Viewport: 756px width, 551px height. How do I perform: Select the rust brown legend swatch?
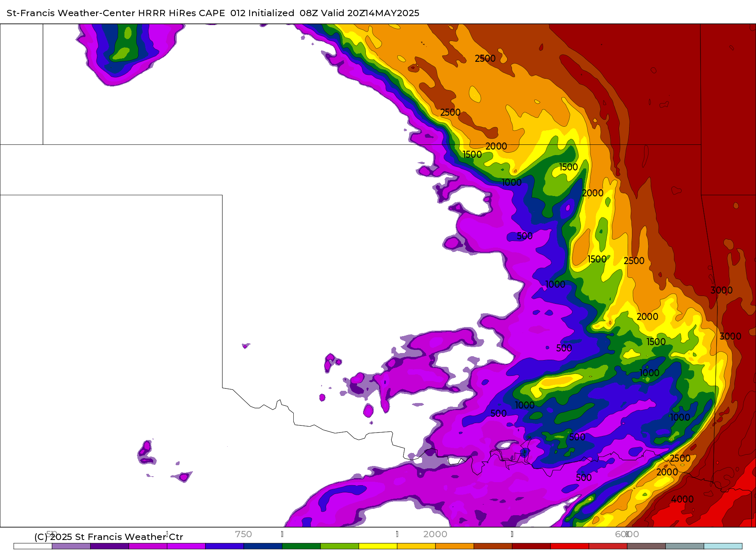[x=493, y=546]
